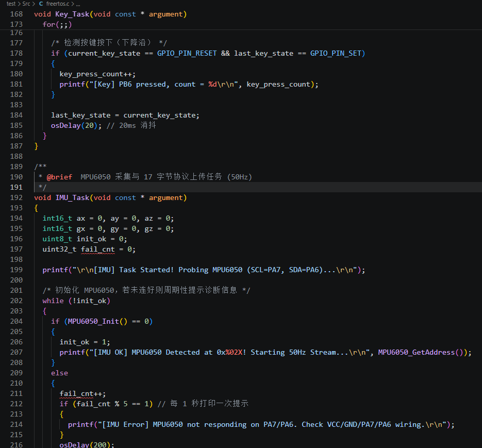The height and width of the screenshot is (448, 482).
Task: Click the "fail_cnt++" statement
Action: [82, 393]
